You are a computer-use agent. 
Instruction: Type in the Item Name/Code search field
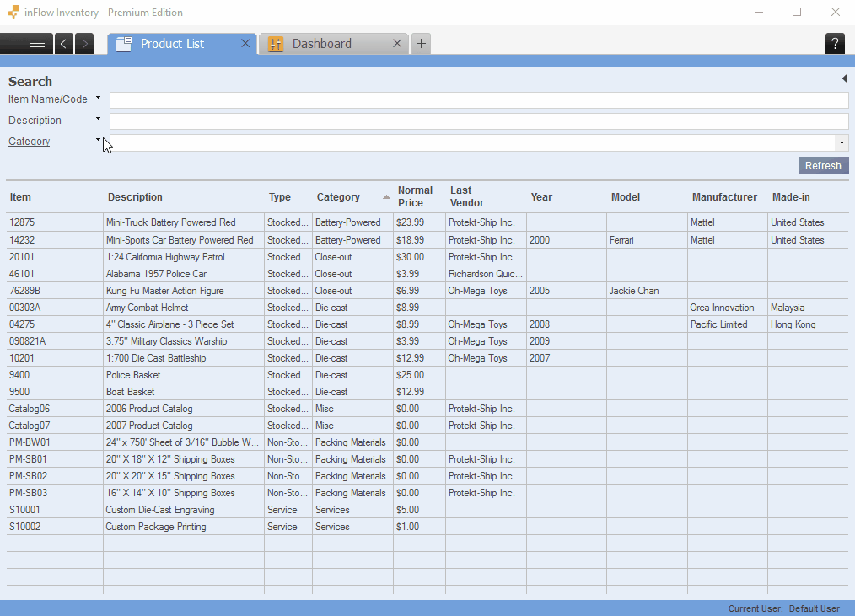coord(478,100)
